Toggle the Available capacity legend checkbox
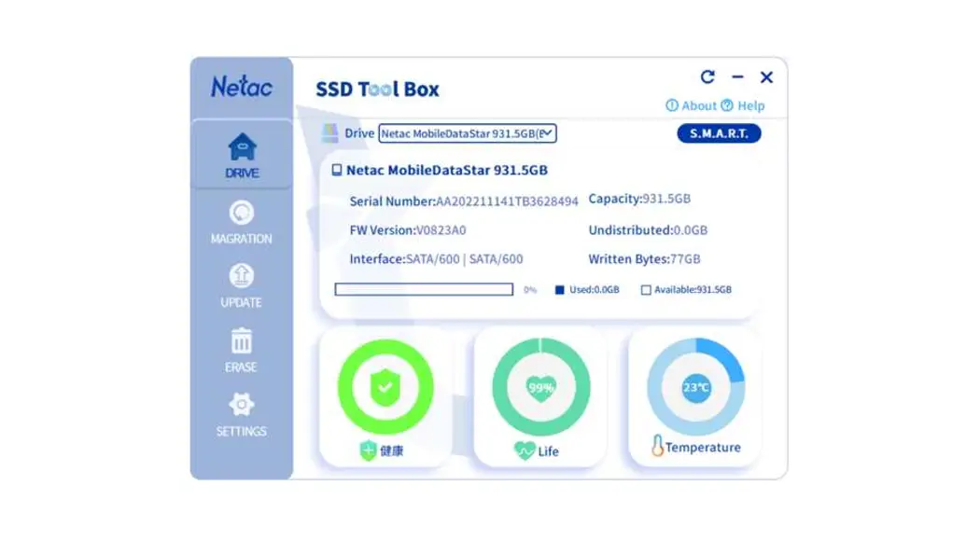This screenshot has width=980, height=540. (645, 289)
